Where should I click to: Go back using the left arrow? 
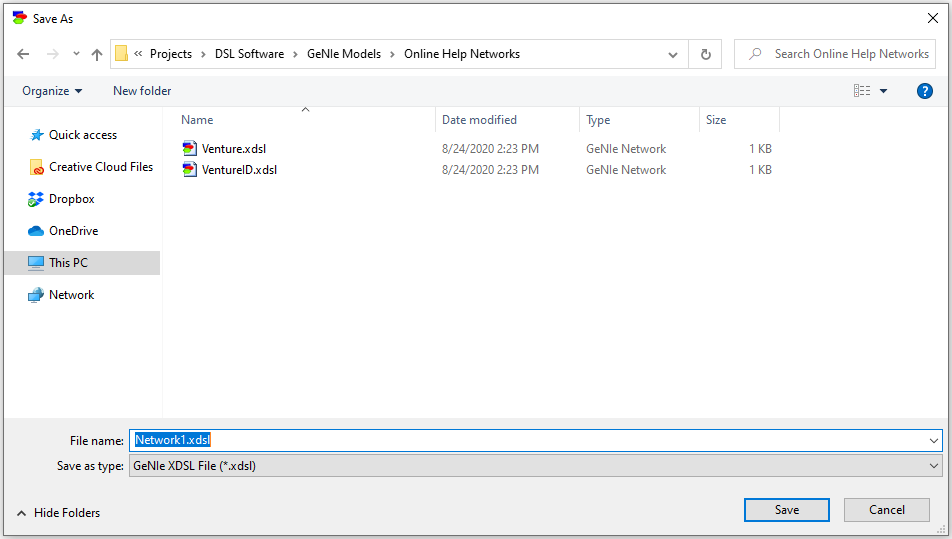(23, 54)
